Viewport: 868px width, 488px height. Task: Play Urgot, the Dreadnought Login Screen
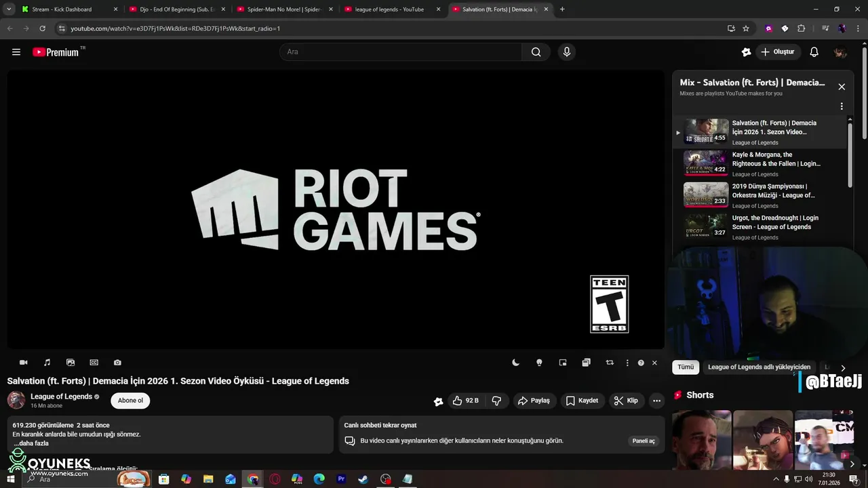(x=759, y=227)
